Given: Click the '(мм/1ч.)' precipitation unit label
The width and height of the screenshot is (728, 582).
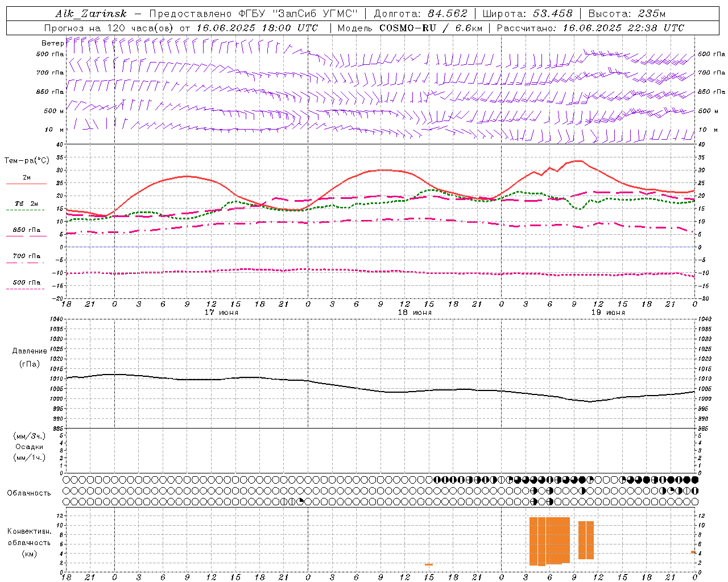Looking at the screenshot, I should coord(30,458).
